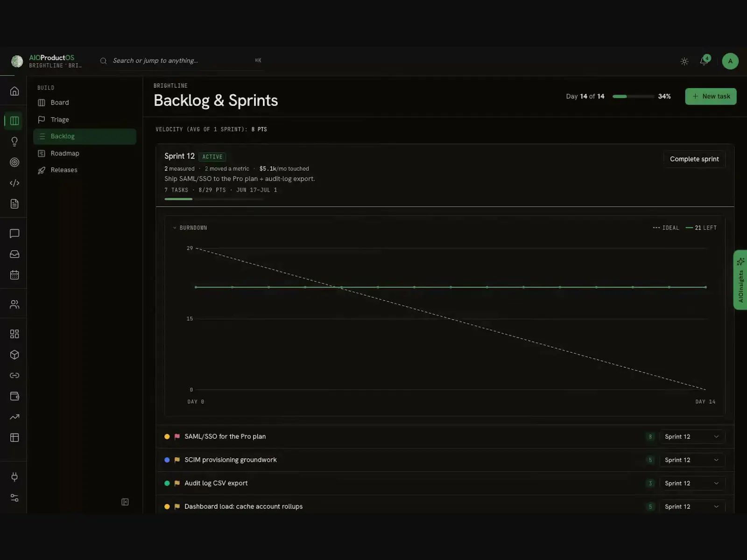Open sprint dropdown for SCIM provisioning task

[692, 460]
